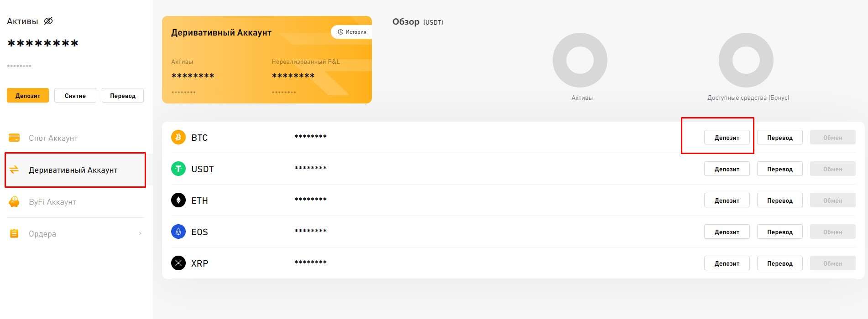Click Депозит in the USDT row

coord(727,169)
